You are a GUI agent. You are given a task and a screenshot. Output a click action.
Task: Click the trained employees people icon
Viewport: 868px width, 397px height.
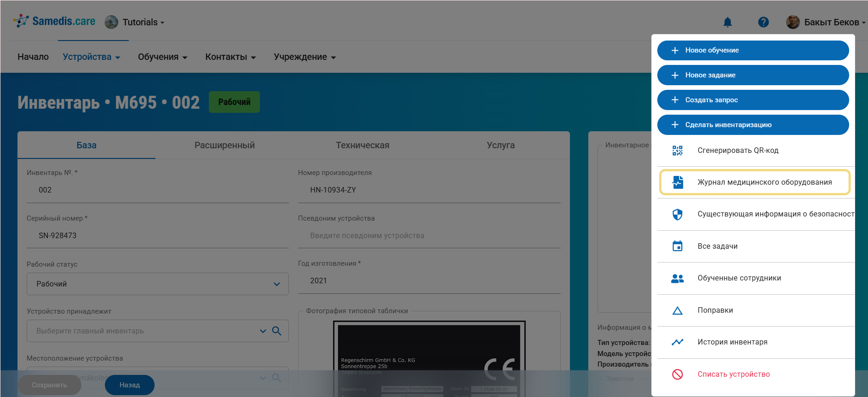(677, 278)
